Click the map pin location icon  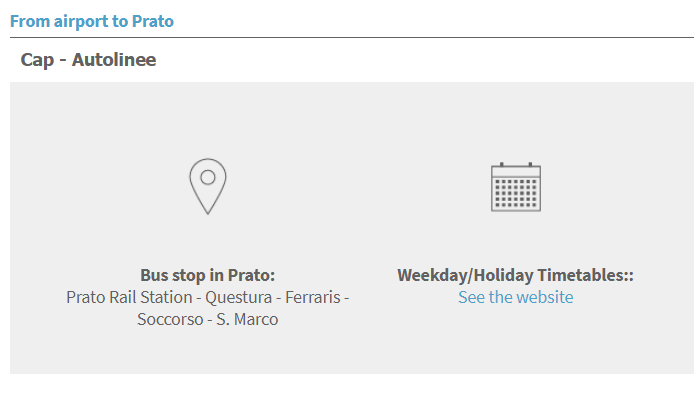(x=208, y=186)
